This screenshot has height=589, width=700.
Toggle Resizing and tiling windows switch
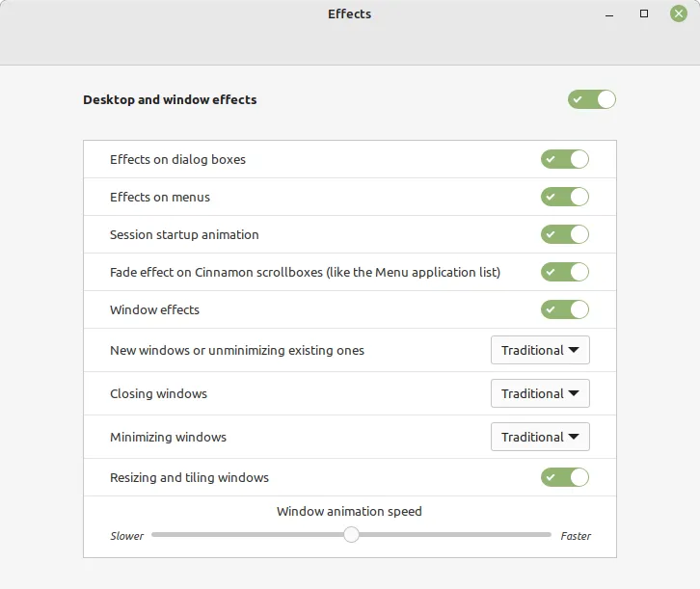tap(564, 477)
